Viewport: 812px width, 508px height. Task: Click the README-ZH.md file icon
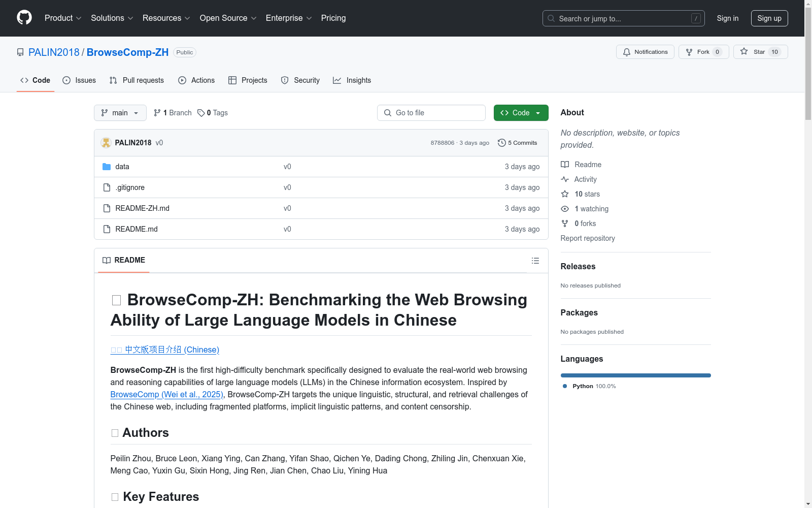pos(107,208)
